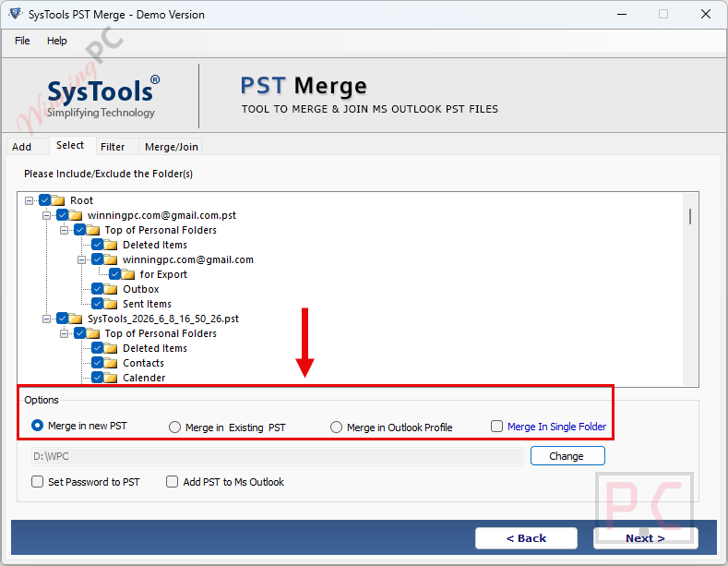The width and height of the screenshot is (728, 566).
Task: Open the Help menu
Action: 56,41
